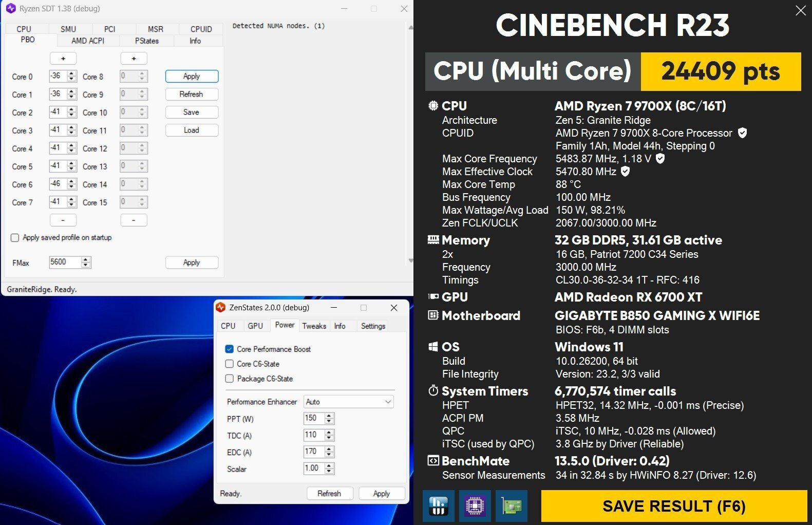Select the PBO tab in Ryzen SDT
Screen dimensions: 812x525
click(x=28, y=40)
